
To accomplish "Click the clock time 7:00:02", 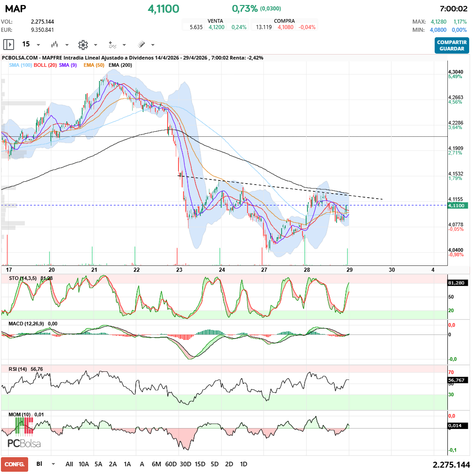I will pyautogui.click(x=454, y=9).
